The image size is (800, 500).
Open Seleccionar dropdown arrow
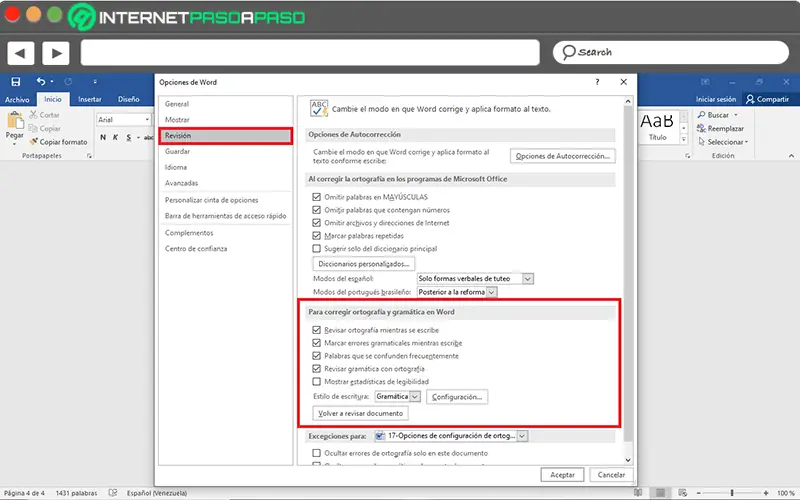[746, 142]
